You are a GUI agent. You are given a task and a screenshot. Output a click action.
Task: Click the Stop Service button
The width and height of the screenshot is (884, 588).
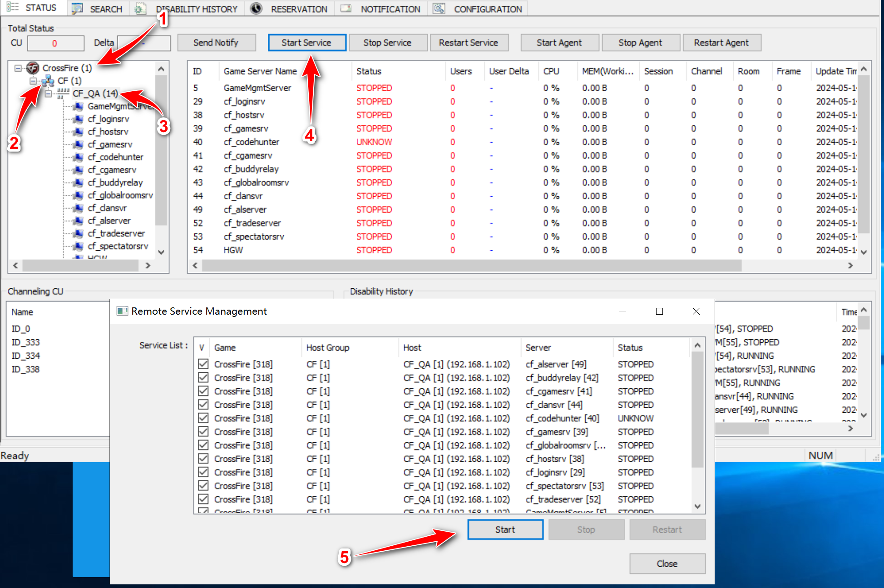click(x=388, y=43)
